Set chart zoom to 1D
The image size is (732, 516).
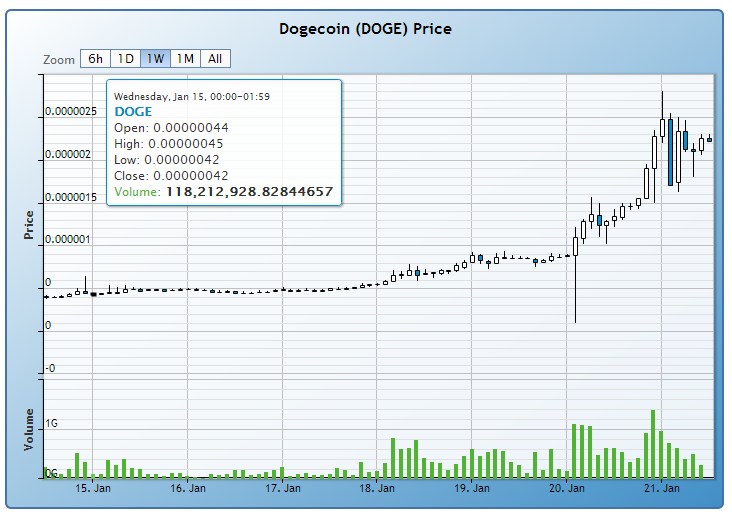tap(125, 59)
